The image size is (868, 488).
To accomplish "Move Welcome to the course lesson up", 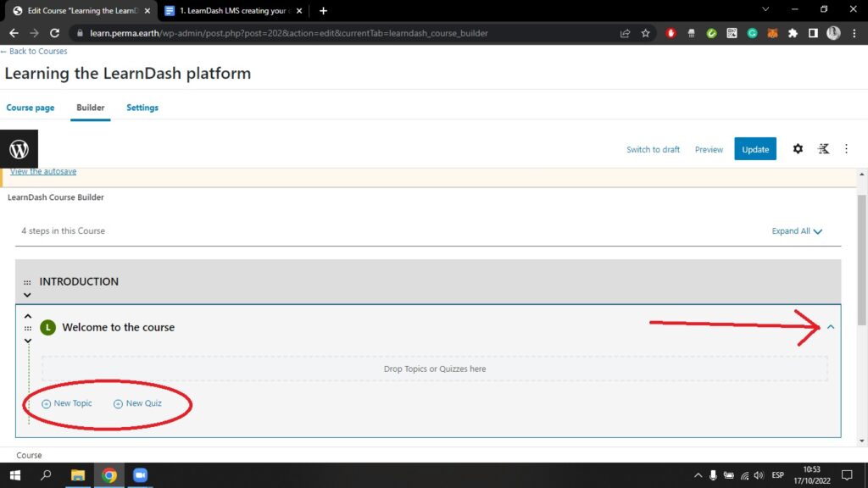I will click(x=27, y=316).
